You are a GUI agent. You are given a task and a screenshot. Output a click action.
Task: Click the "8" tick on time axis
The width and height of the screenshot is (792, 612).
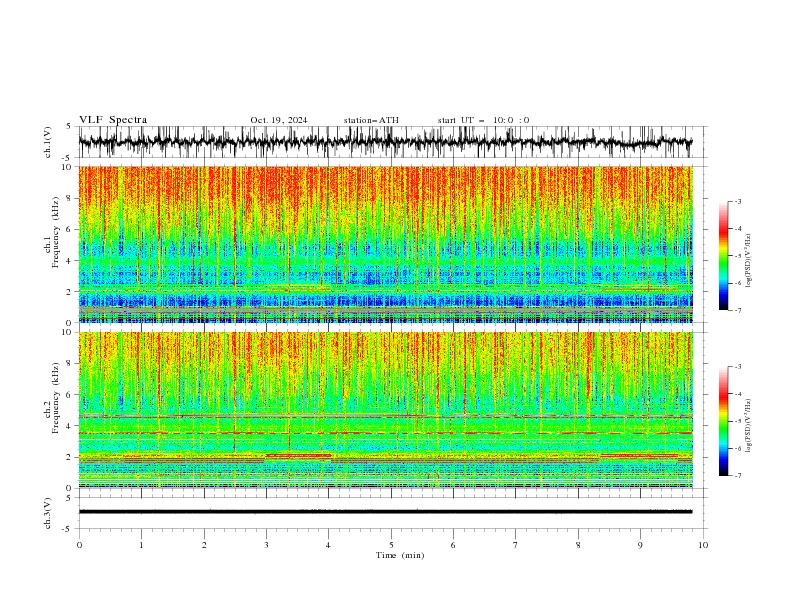click(578, 545)
